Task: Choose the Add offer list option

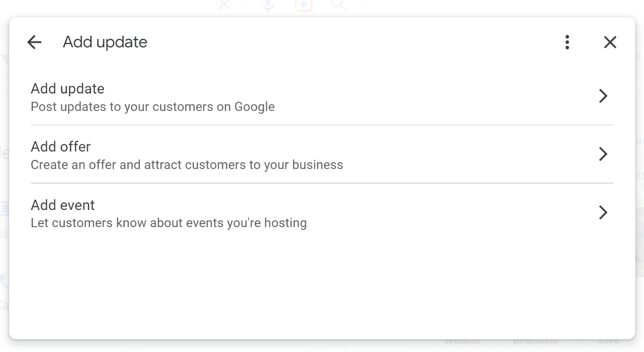Action: tap(61, 147)
